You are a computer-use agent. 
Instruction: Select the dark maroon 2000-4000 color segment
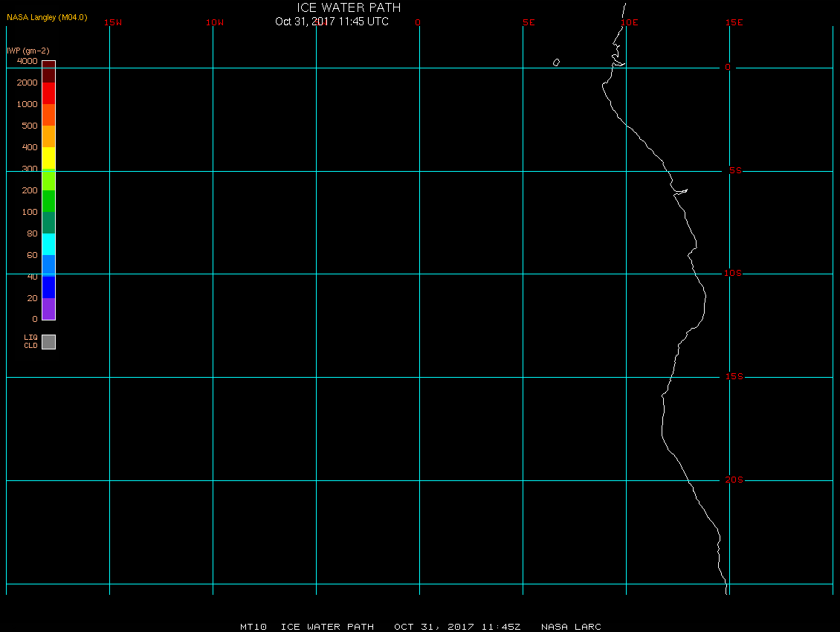pos(49,72)
